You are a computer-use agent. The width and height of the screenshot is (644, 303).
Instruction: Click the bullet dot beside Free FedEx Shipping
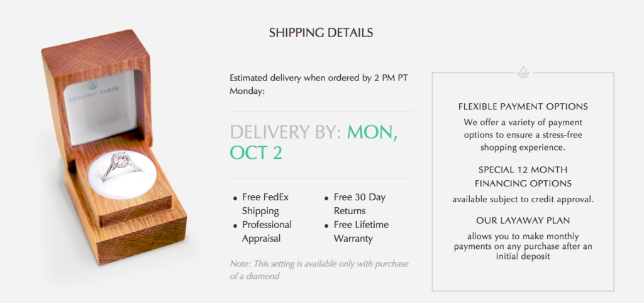tap(235, 198)
